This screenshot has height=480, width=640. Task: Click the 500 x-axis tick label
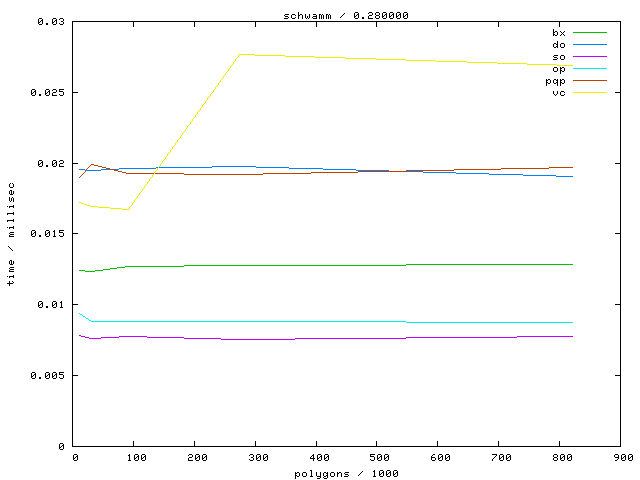click(378, 458)
